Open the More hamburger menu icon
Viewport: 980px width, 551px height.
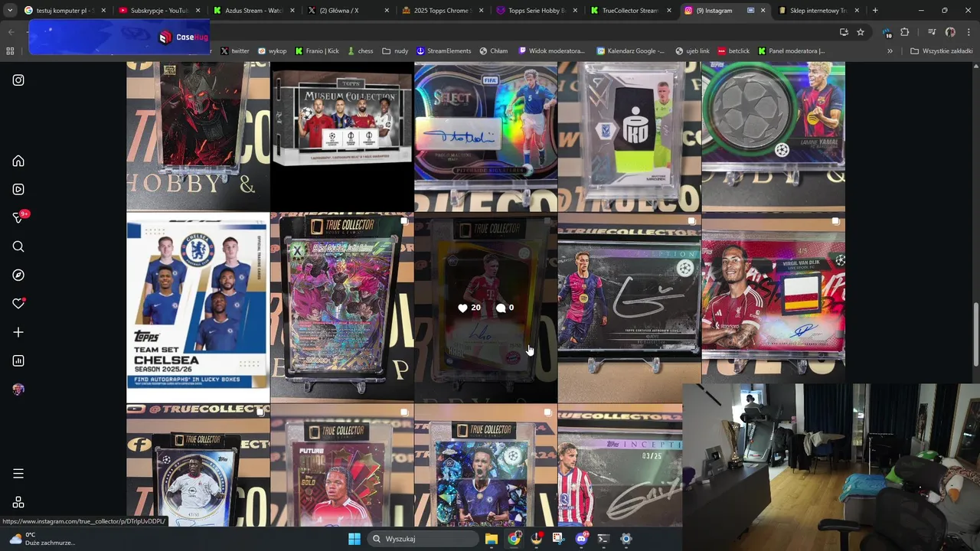point(18,474)
